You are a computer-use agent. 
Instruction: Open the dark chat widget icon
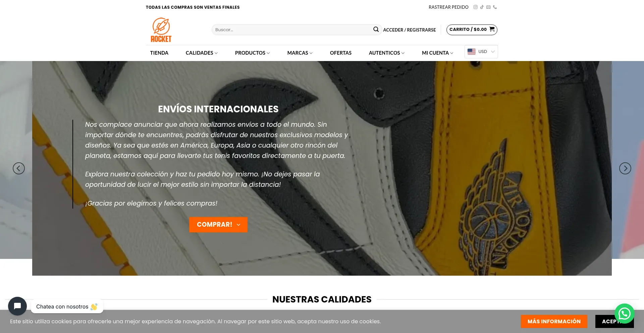pos(17,306)
